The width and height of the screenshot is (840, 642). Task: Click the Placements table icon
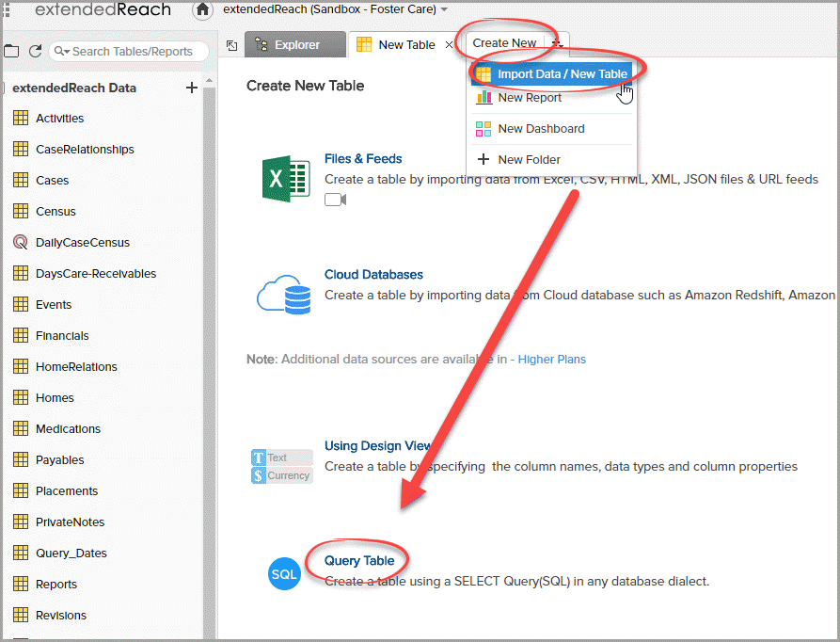[21, 490]
